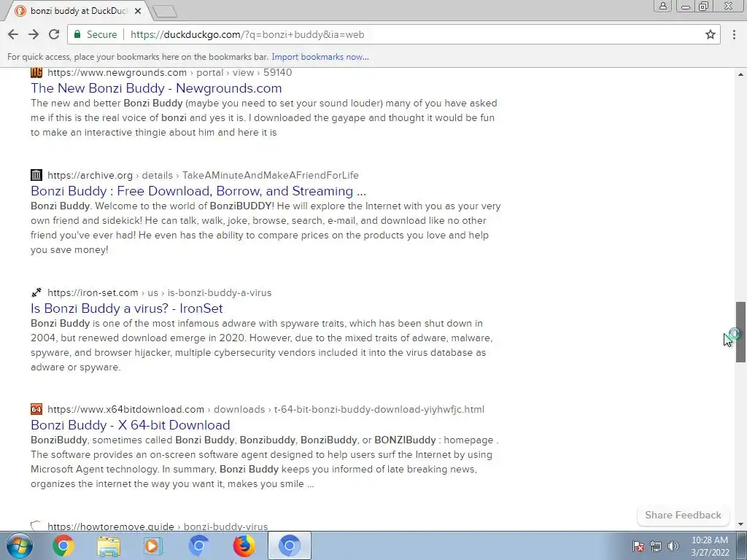Click the Newgrounds favicon

36,72
